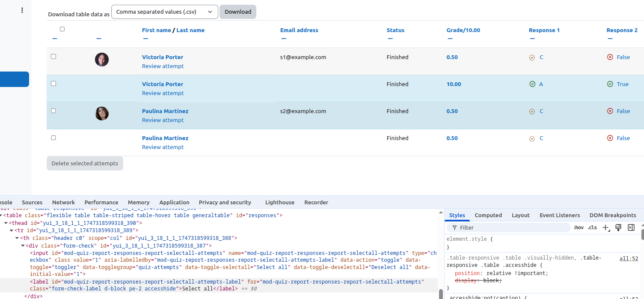This screenshot has width=644, height=299.
Task: Open the Memory tab
Action: [x=139, y=203]
